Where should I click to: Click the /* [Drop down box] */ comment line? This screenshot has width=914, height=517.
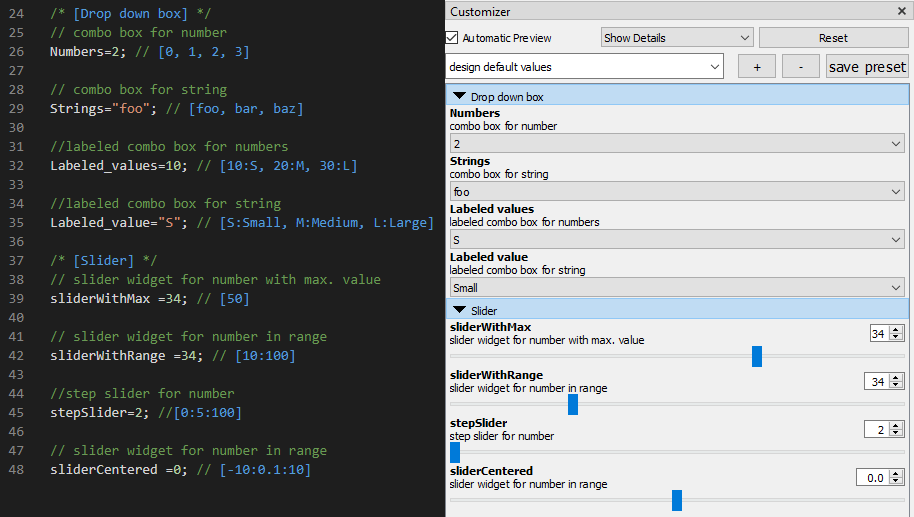point(131,13)
